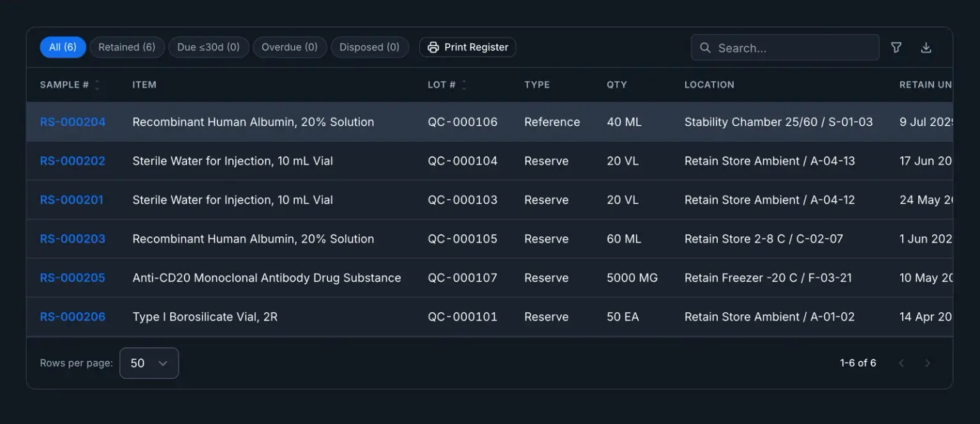This screenshot has height=424, width=980.
Task: Select Anti-CD20 Monoclonal Antibody Drug Substance item
Action: tap(267, 278)
